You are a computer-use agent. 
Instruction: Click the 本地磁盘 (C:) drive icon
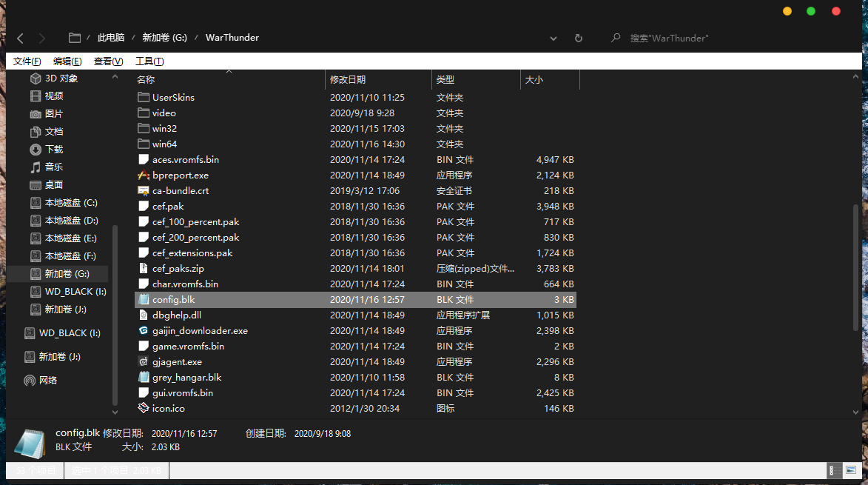pos(36,203)
